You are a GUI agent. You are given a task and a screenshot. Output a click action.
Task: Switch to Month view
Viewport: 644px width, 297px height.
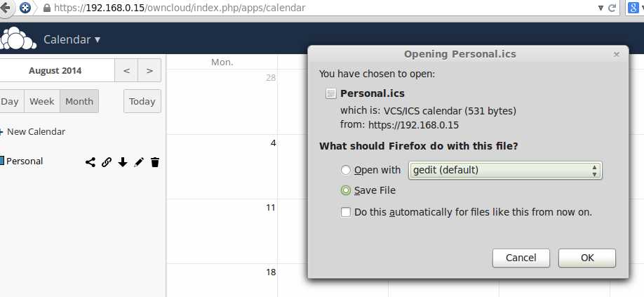tap(79, 101)
